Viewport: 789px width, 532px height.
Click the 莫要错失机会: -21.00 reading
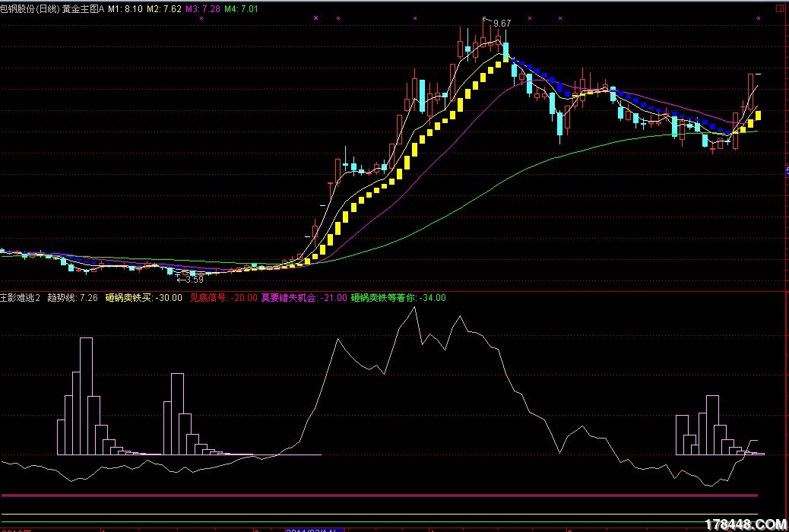click(304, 298)
